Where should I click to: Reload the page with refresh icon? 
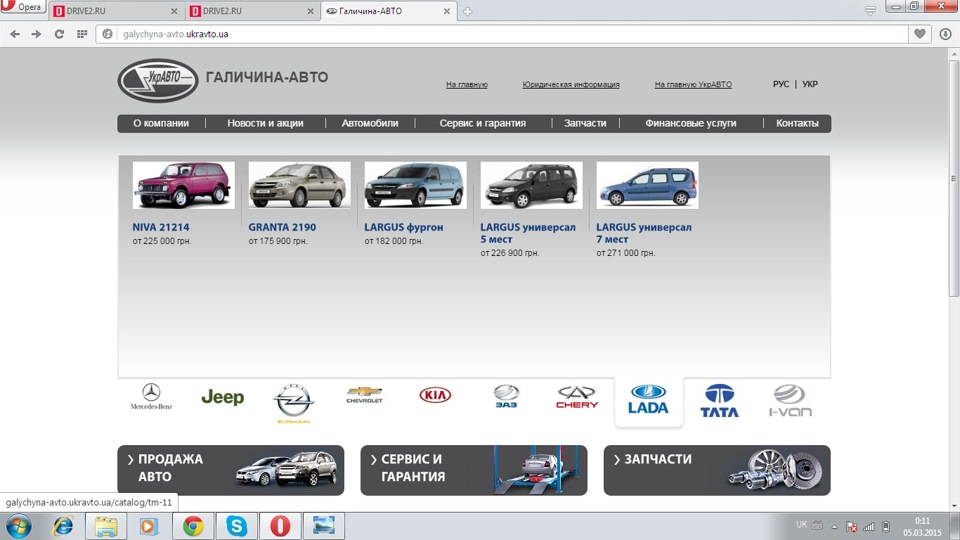[59, 34]
